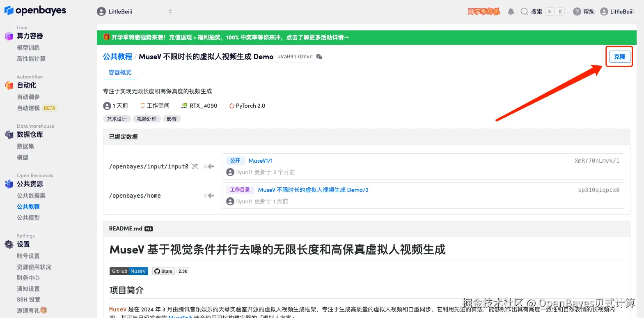Open MuseV 不限时长的虚拟人视频生成 Demo/2 link
The image size is (644, 318).
click(313, 190)
